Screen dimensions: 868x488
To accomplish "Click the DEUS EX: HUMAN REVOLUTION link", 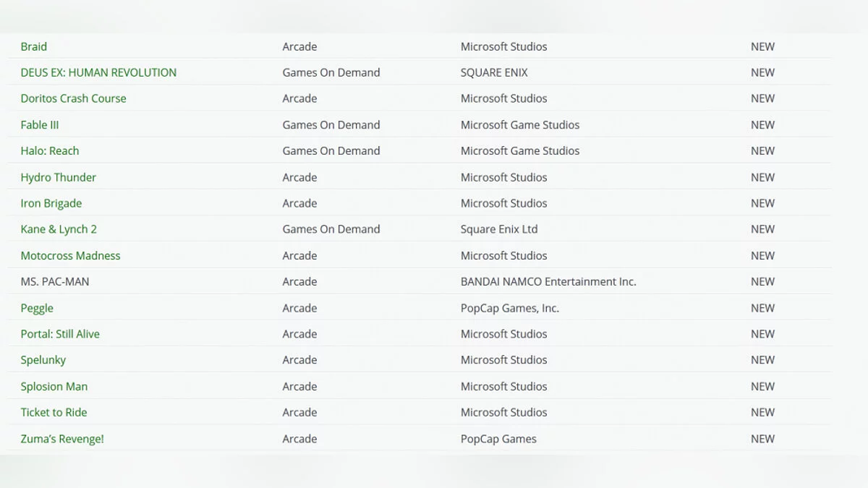I will tap(98, 72).
